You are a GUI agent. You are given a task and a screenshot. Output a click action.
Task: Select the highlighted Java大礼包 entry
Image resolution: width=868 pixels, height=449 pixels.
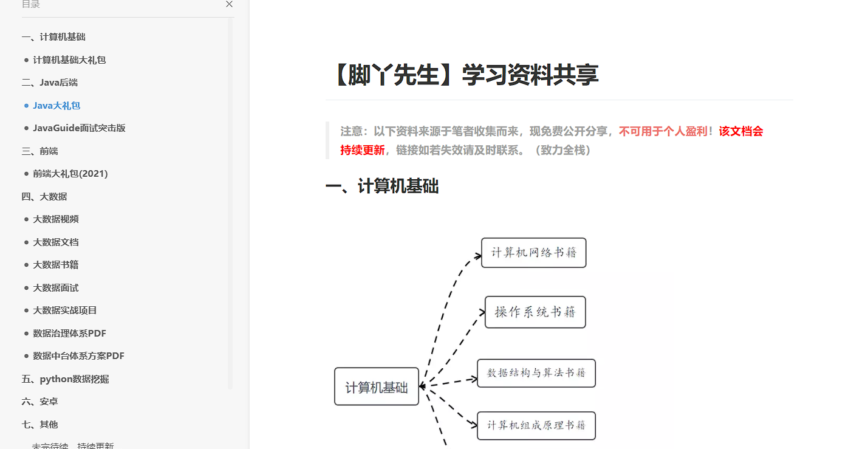[56, 106]
